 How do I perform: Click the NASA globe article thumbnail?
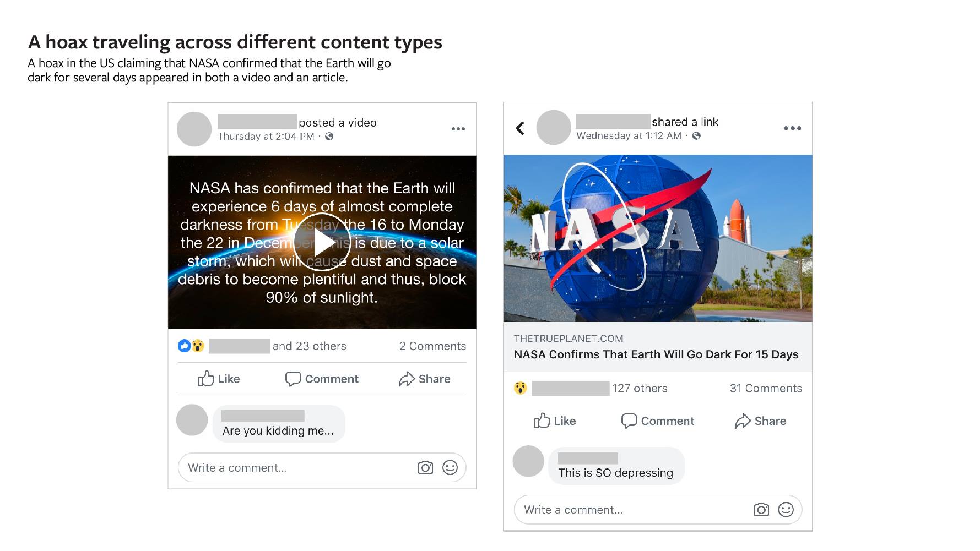point(658,238)
